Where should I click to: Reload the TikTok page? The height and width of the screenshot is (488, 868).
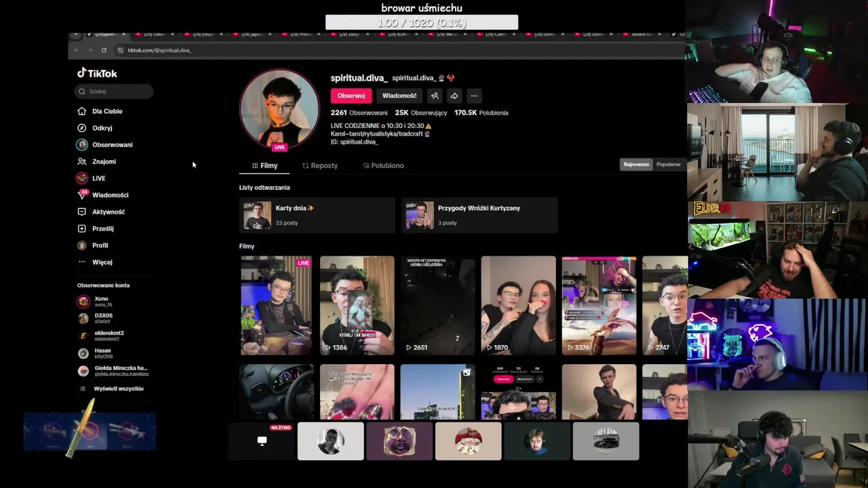pos(104,50)
